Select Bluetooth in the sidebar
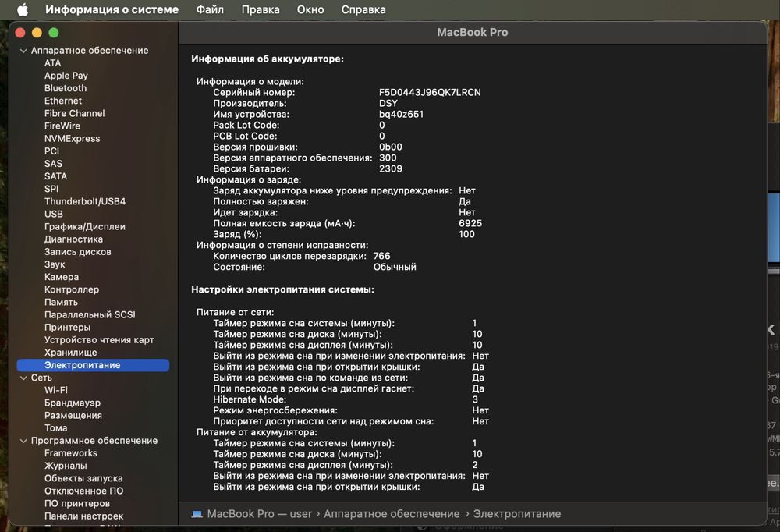Image resolution: width=780 pixels, height=532 pixels. click(x=66, y=88)
